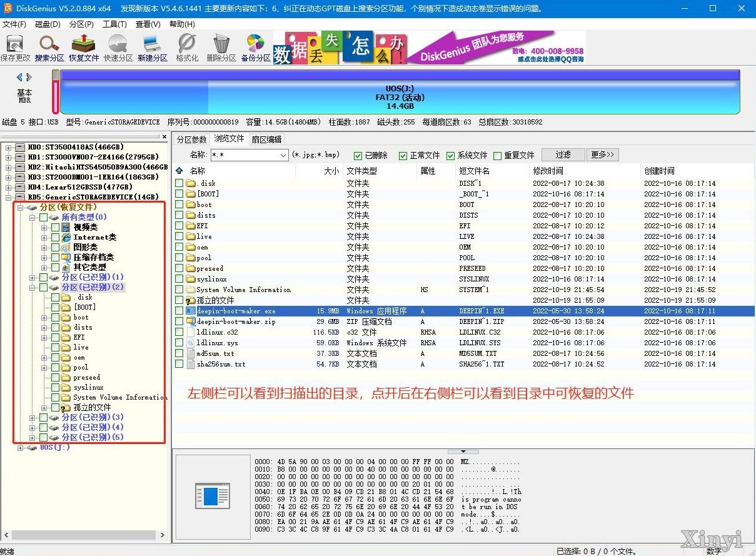Viewport: 756px width, 556px height.
Task: Sort by 修改时间 column header
Action: pyautogui.click(x=548, y=171)
